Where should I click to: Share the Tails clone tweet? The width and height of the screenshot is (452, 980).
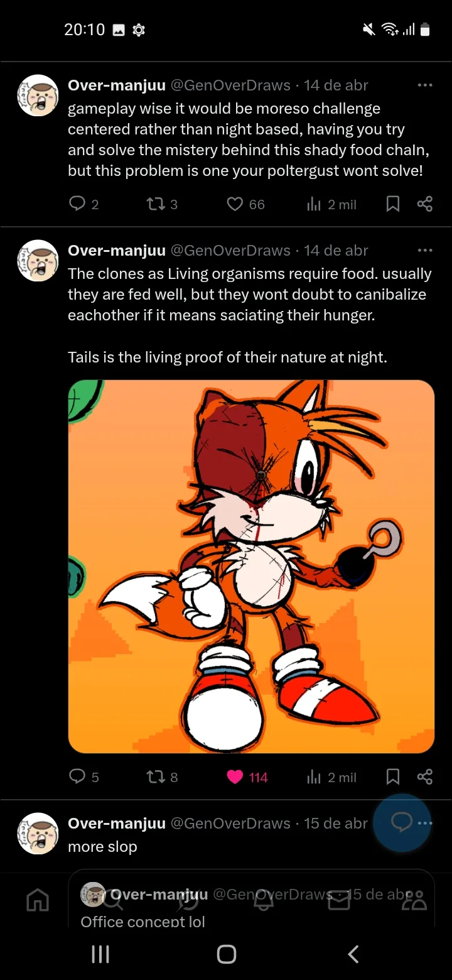click(425, 777)
